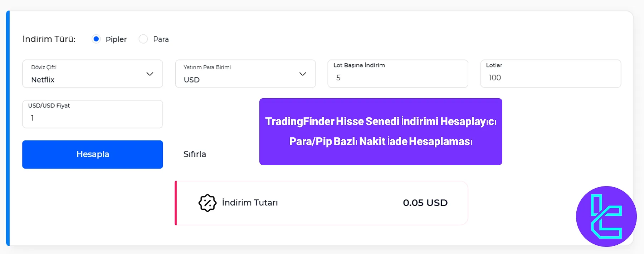Screen dimensions: 644x254
Task: Click the chevron on the USD currency dropdown
Action: pyautogui.click(x=302, y=74)
